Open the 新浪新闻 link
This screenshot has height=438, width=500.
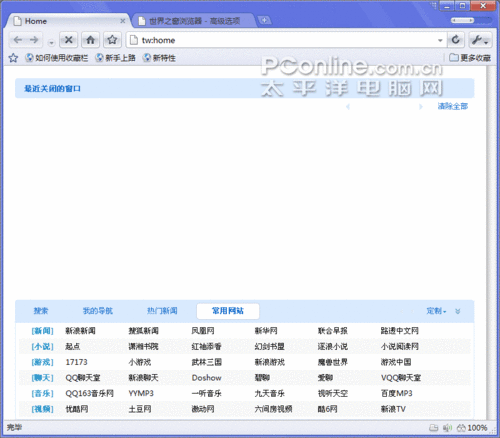click(x=80, y=331)
